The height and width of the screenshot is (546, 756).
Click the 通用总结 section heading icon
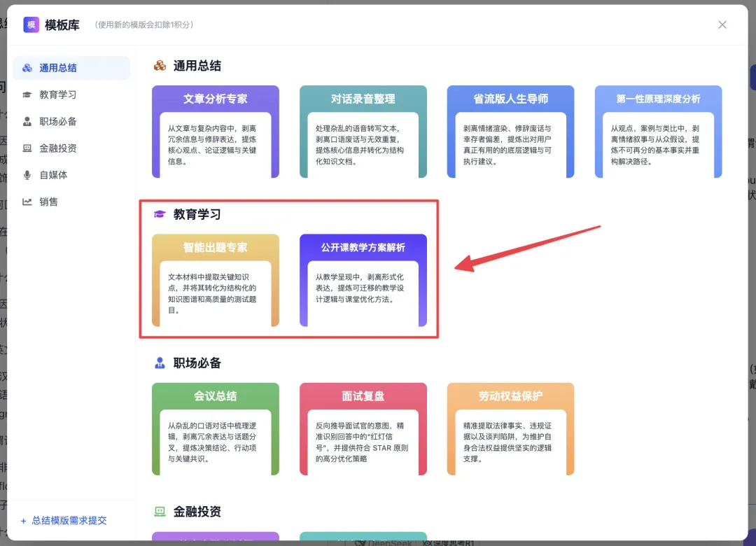click(160, 66)
